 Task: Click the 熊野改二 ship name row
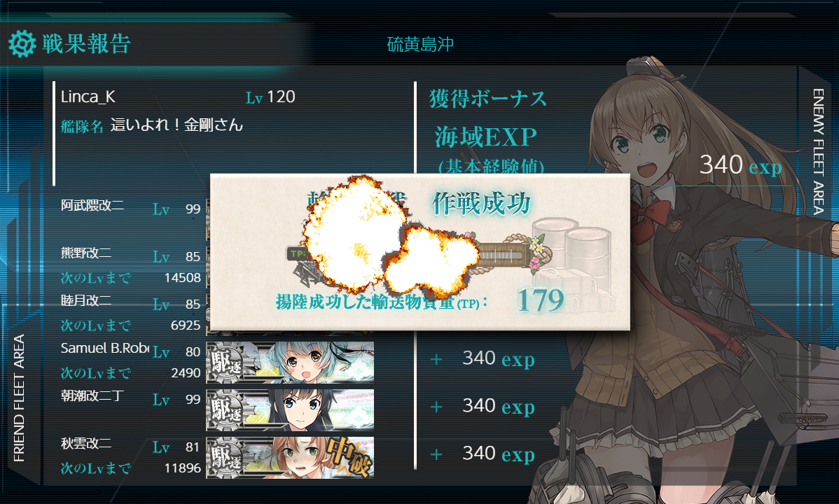(130, 255)
